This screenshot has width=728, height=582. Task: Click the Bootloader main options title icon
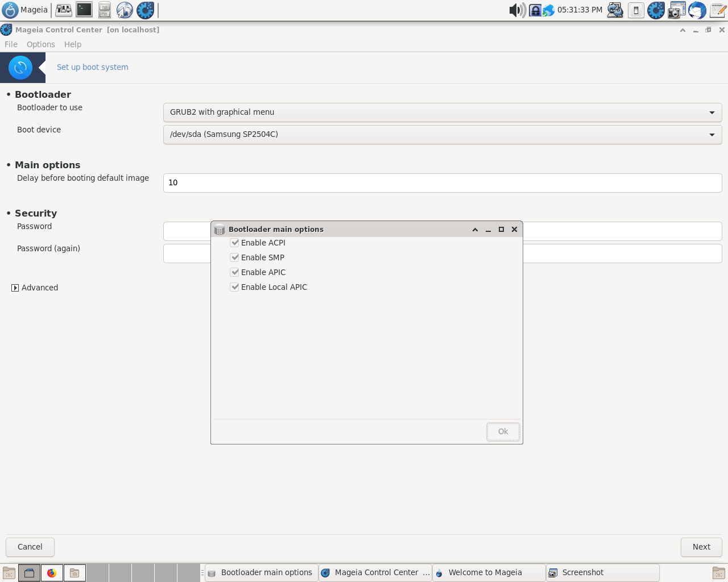[220, 230]
